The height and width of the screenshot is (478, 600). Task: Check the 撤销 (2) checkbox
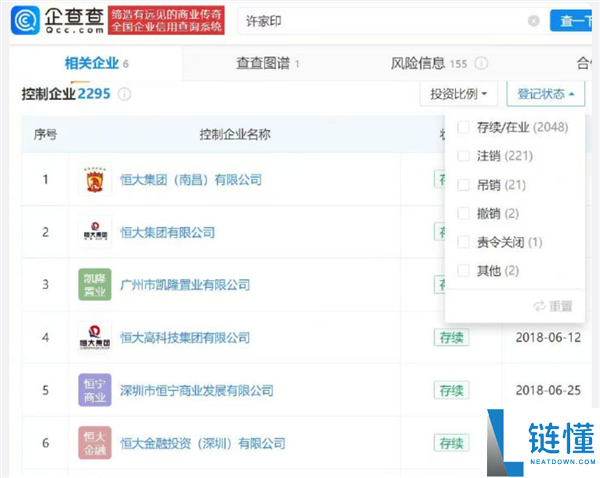463,213
